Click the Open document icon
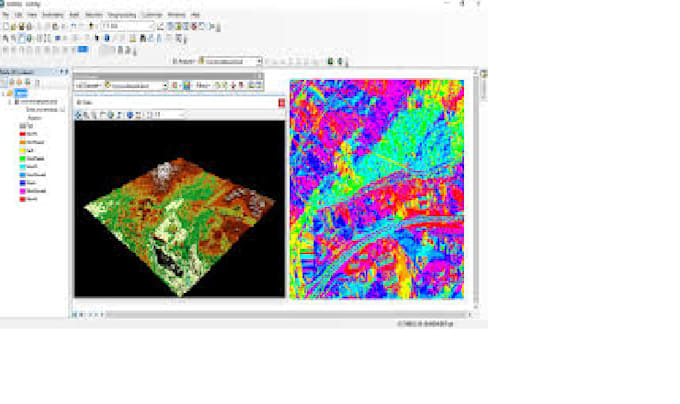Screen dimensions: 680x404 [13, 26]
